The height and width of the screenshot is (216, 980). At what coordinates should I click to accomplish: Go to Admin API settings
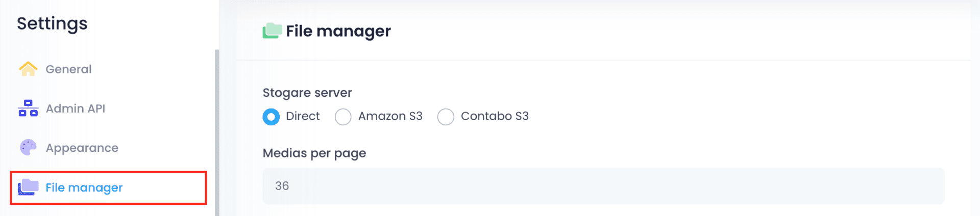click(76, 109)
